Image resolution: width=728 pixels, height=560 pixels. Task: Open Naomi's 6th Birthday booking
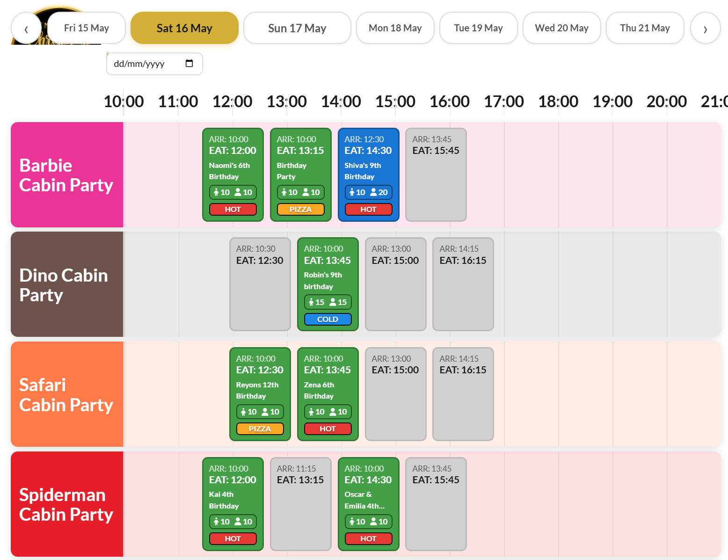point(233,175)
